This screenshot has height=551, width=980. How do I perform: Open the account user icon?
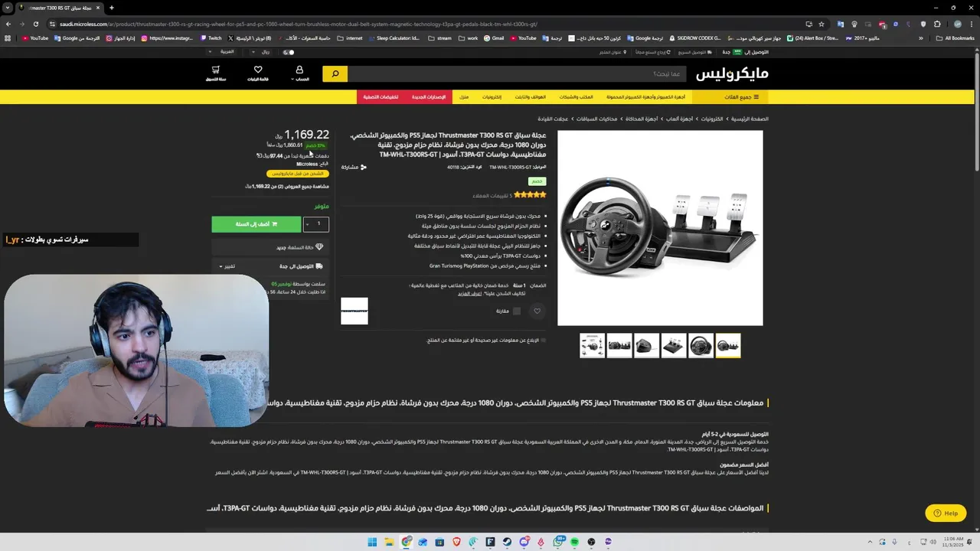(299, 70)
